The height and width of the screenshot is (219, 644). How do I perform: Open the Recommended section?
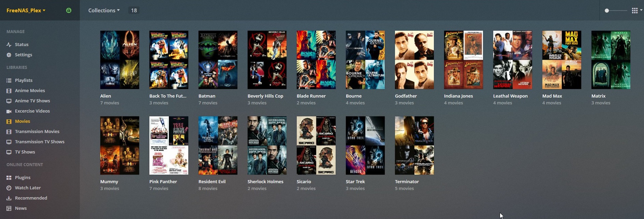(x=31, y=198)
